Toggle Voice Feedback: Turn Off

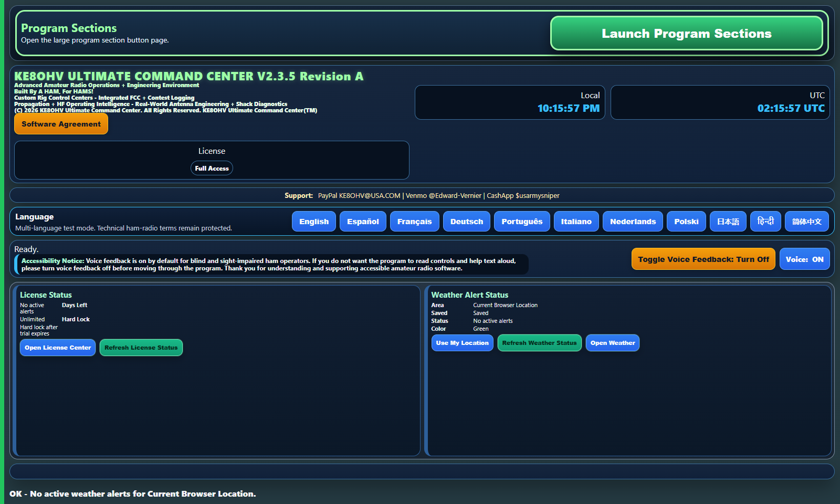pos(703,259)
